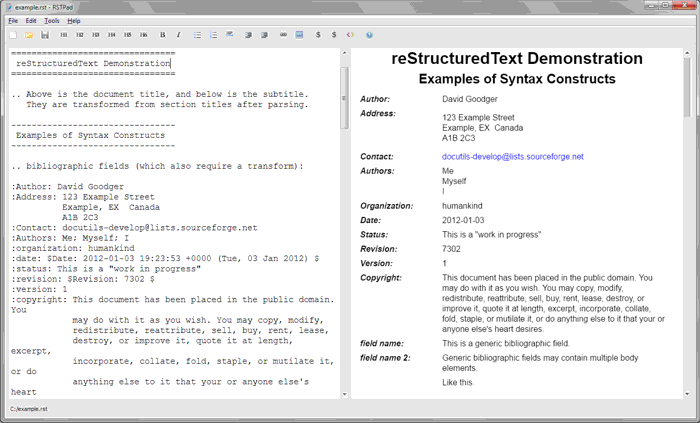Open the Tools menu
The height and width of the screenshot is (423, 700).
click(51, 20)
